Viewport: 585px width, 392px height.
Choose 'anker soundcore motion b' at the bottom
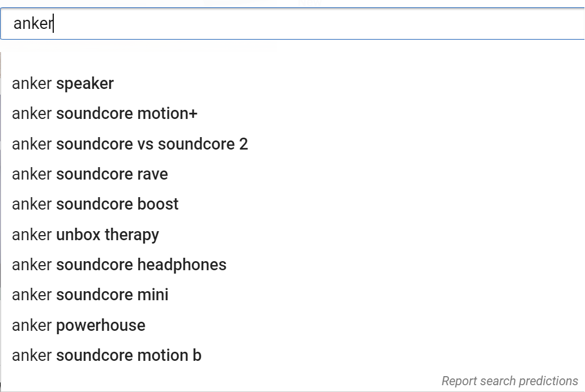click(106, 355)
